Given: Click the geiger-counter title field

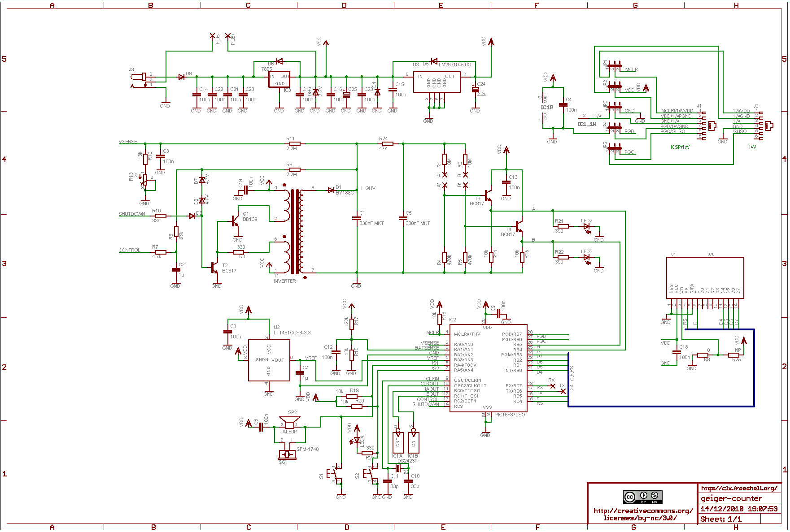Looking at the screenshot, I should (731, 498).
